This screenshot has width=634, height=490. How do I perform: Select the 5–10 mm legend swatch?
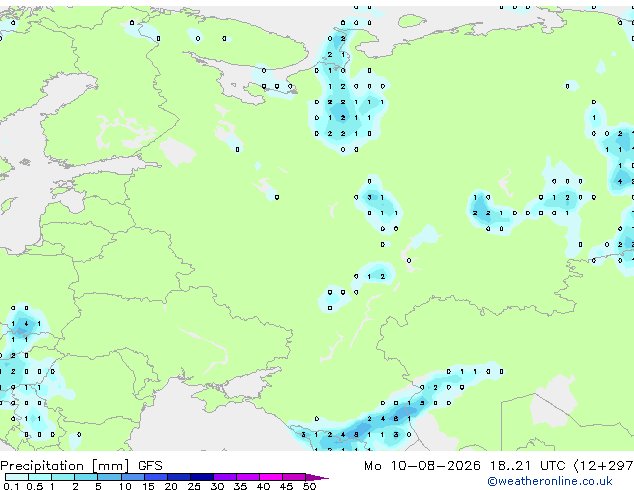coord(109,477)
